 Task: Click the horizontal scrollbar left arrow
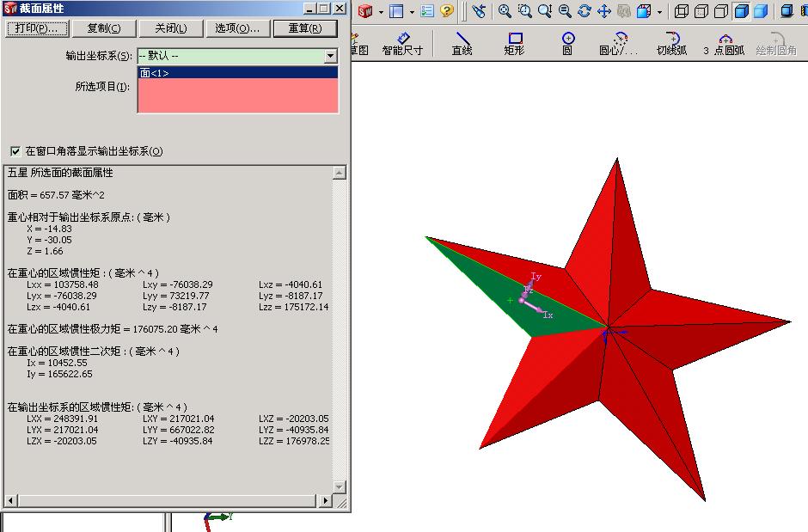click(10, 500)
